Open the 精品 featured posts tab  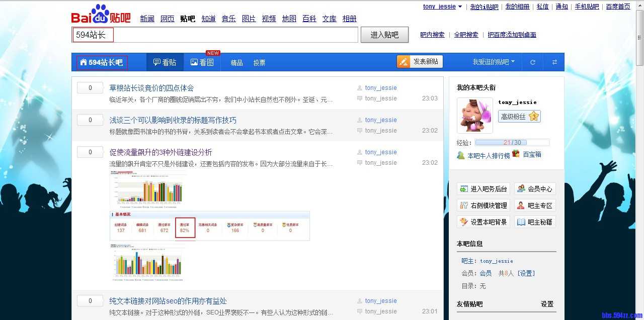[236, 62]
